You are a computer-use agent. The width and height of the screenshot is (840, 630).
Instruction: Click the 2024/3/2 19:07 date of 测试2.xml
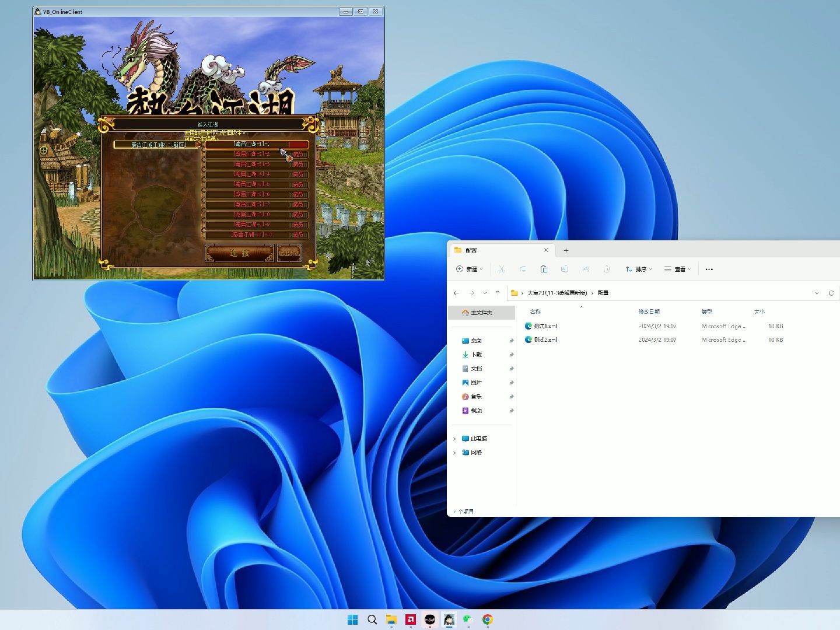pos(657,339)
